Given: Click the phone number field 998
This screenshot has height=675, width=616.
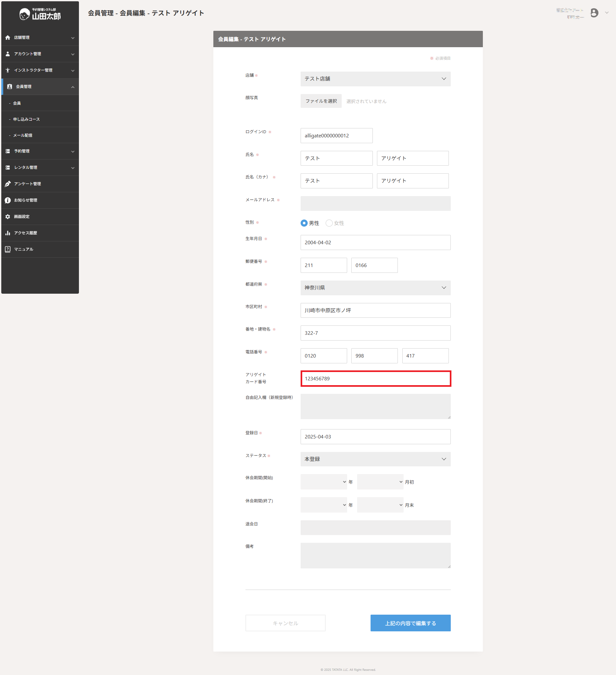Looking at the screenshot, I should click(374, 356).
